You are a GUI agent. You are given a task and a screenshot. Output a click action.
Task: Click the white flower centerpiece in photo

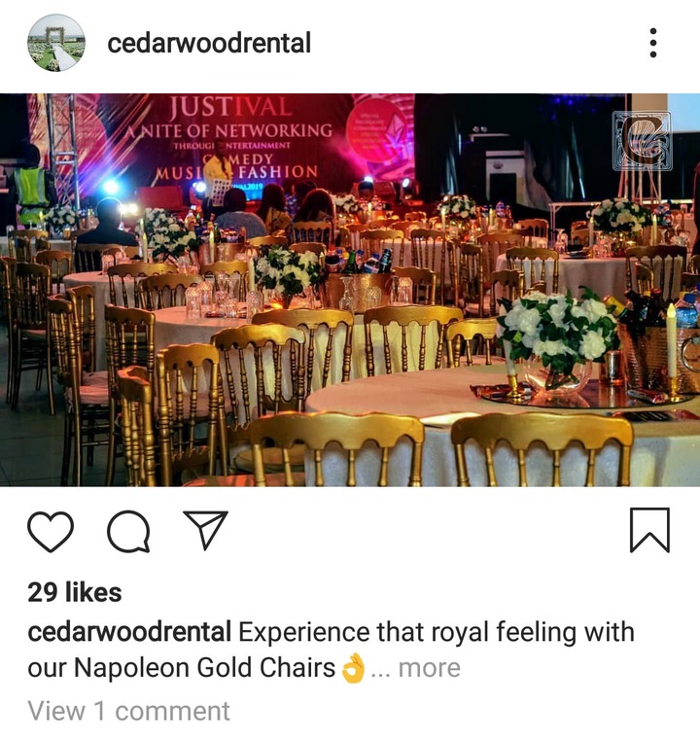[x=559, y=335]
